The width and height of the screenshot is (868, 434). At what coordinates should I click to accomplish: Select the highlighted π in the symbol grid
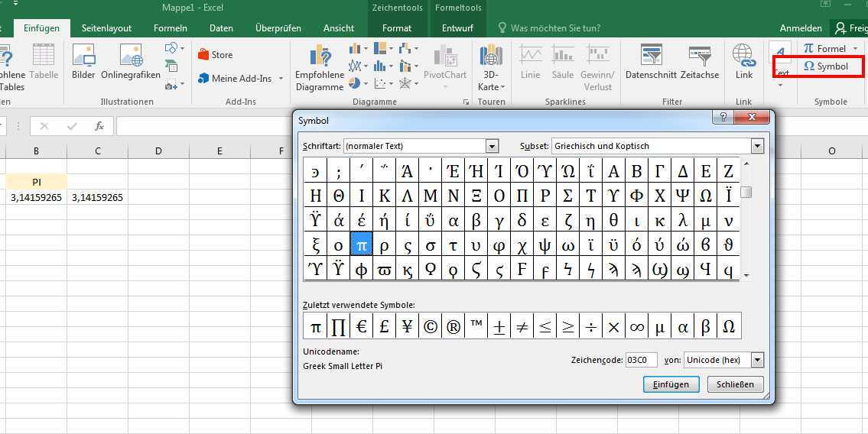tap(362, 245)
